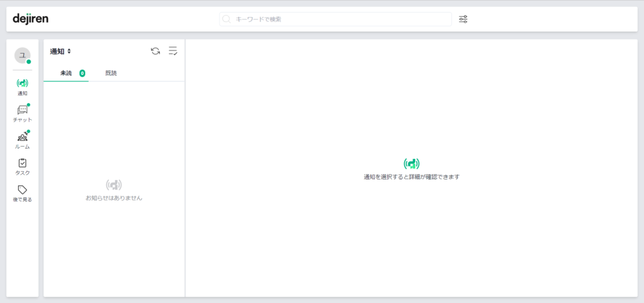Screen dimensions: 644x303
Task: Select the 通知 sidebar icon
Action: click(x=23, y=83)
